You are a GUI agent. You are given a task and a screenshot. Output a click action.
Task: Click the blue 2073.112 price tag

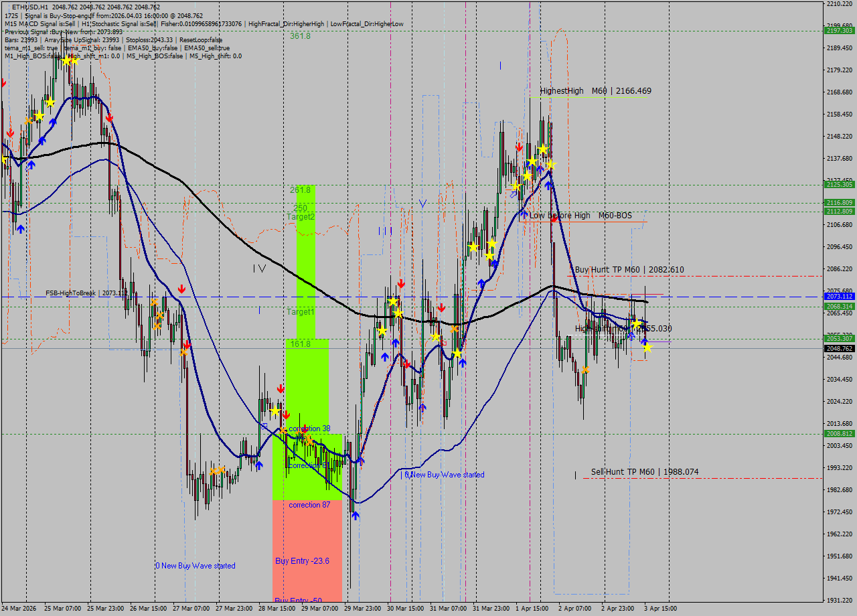pyautogui.click(x=839, y=296)
